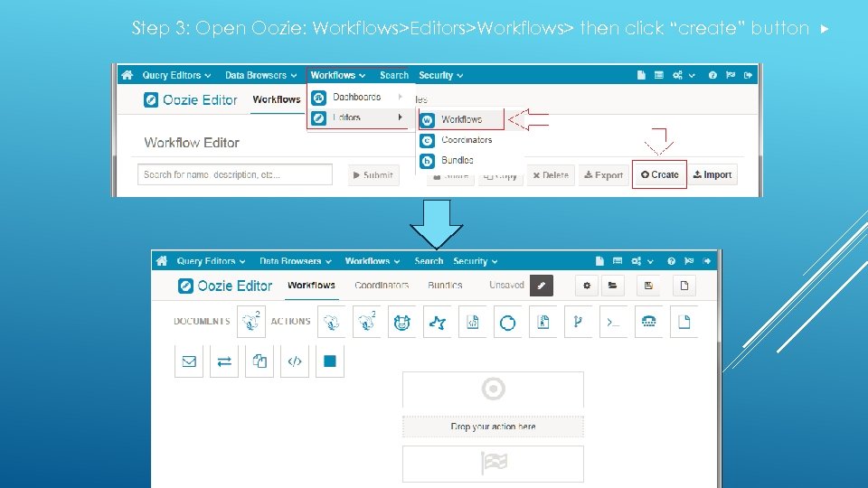This screenshot has height=488, width=868.
Task: Click the Start node in workflow canvas
Action: pos(493,389)
